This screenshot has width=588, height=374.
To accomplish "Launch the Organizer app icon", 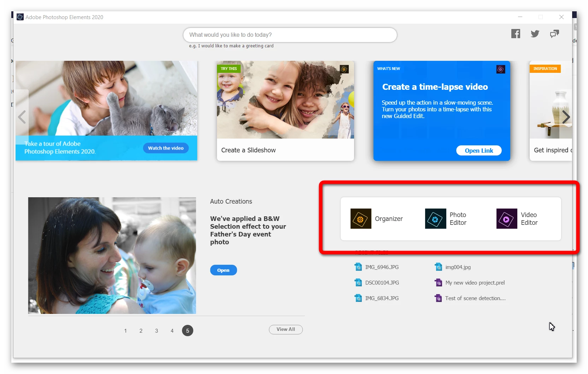I will [x=361, y=218].
